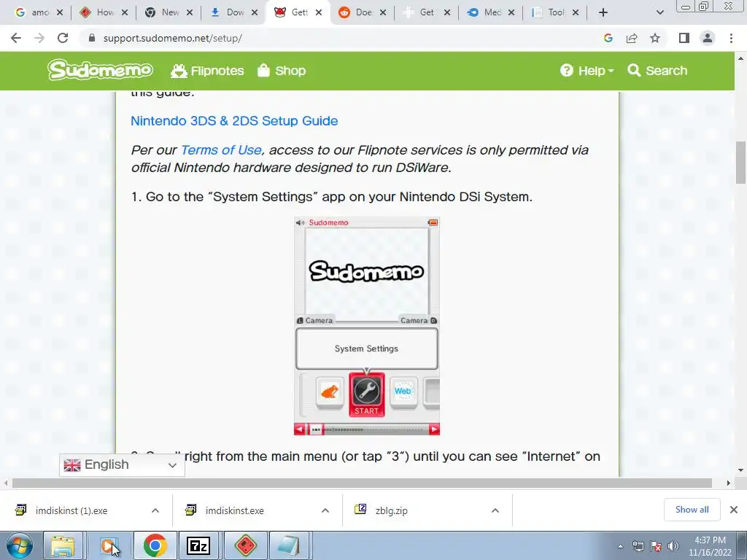The height and width of the screenshot is (560, 747).
Task: Switch to the 'Tool' tab
Action: coord(554,12)
